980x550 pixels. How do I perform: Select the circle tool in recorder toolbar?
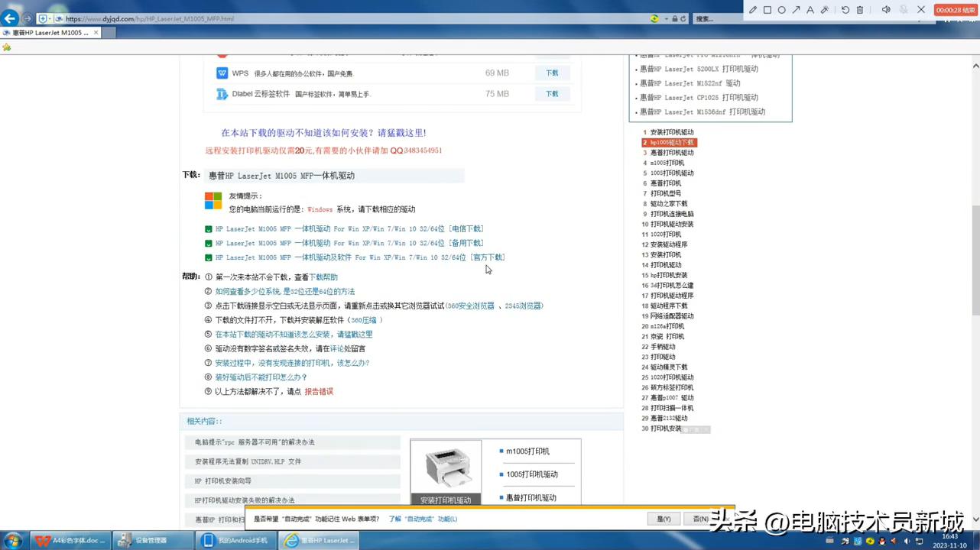click(781, 10)
